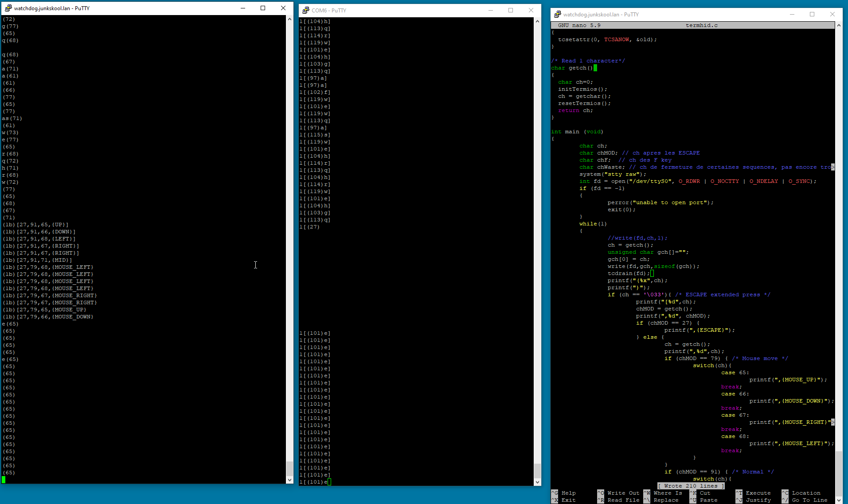The width and height of the screenshot is (848, 504).
Task: Close the nano termhid.c PuTTY window
Action: coord(832,14)
